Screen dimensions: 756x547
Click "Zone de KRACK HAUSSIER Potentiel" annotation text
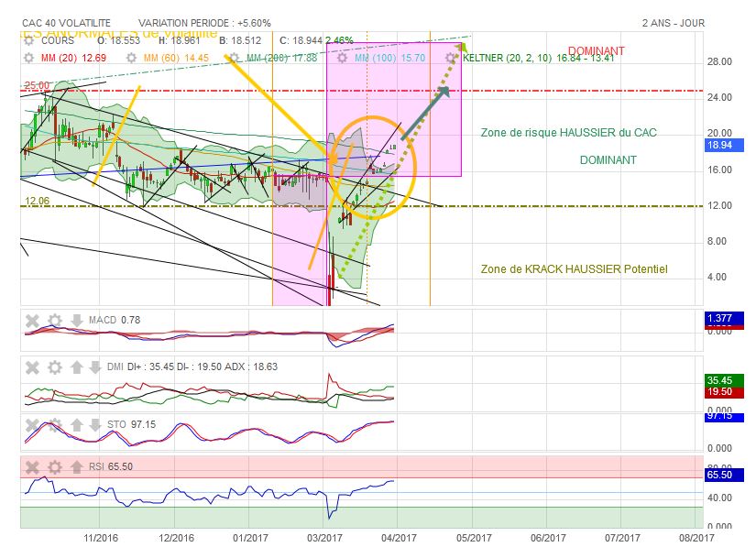(x=575, y=269)
